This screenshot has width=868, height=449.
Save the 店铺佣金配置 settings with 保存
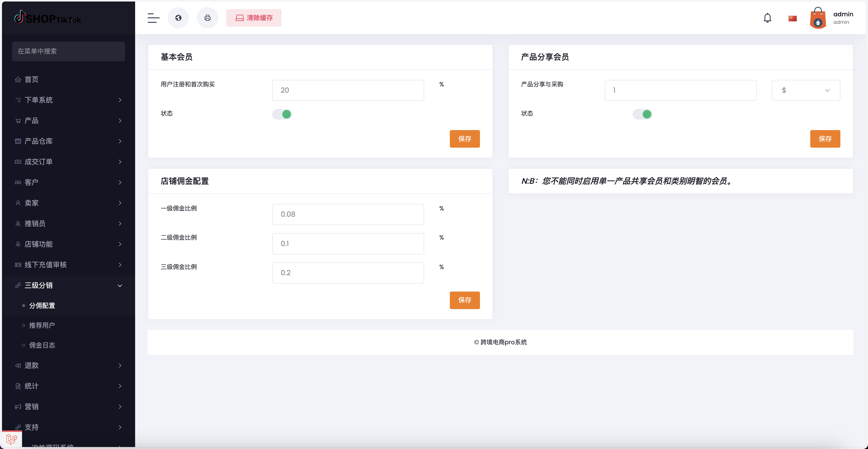coord(465,300)
